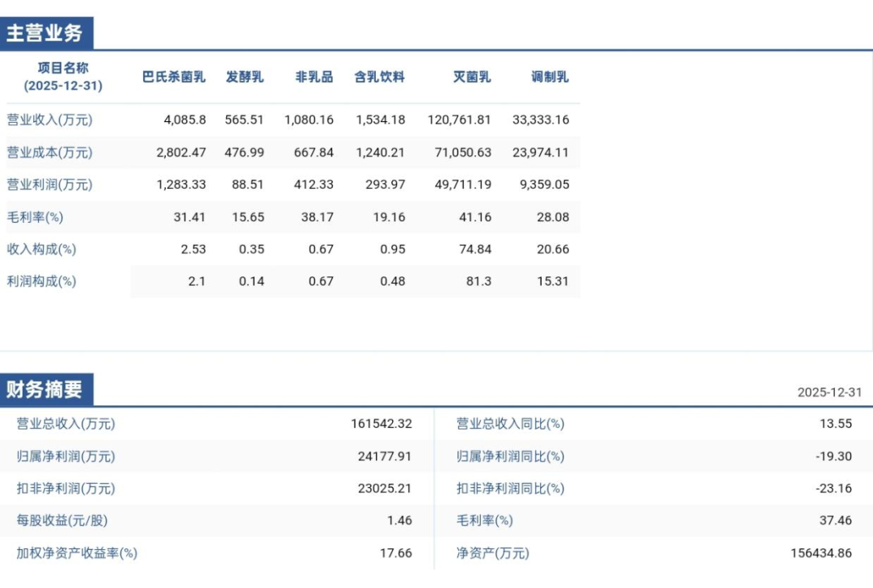Select the 发酵乳 column header
Screen dimensions: 873x588
pyautogui.click(x=244, y=77)
